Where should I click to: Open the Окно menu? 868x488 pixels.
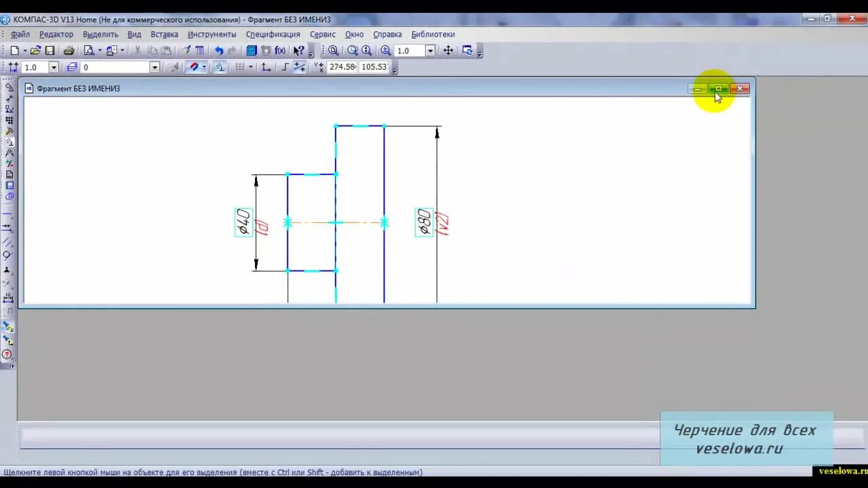coord(354,34)
